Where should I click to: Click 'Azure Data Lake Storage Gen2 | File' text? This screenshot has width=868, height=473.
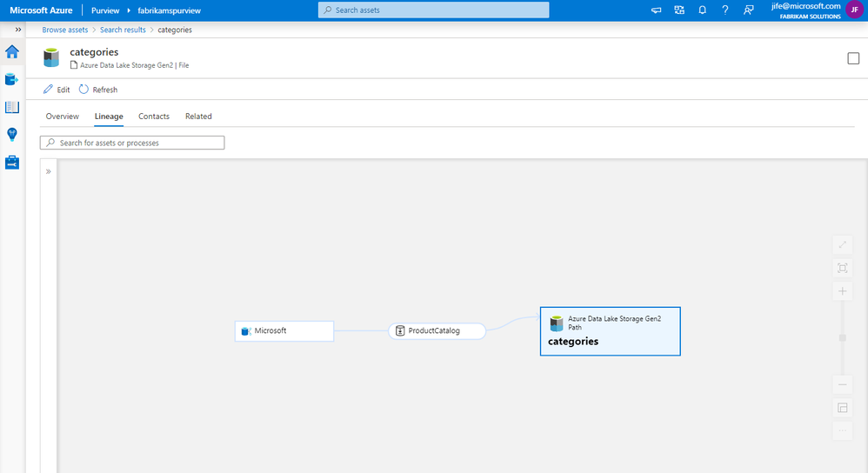click(x=135, y=65)
